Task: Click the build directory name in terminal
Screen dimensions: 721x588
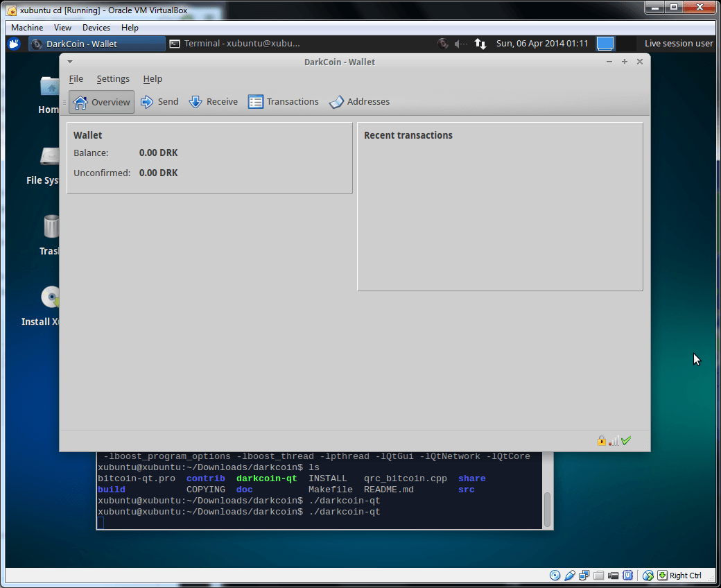Action: (112, 490)
